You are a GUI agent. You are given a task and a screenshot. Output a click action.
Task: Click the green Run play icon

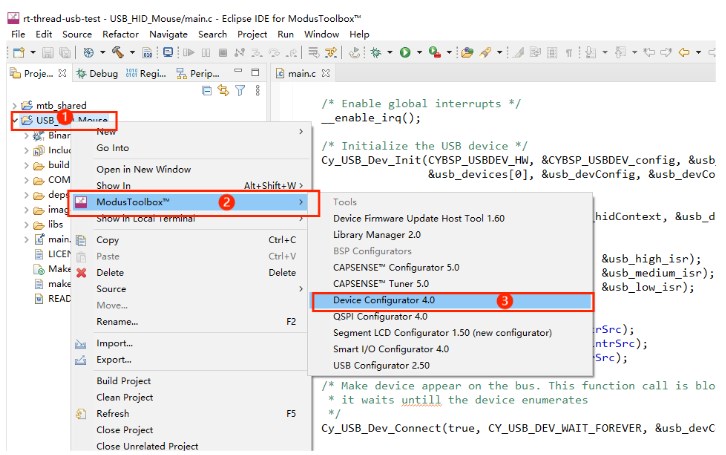(x=405, y=52)
